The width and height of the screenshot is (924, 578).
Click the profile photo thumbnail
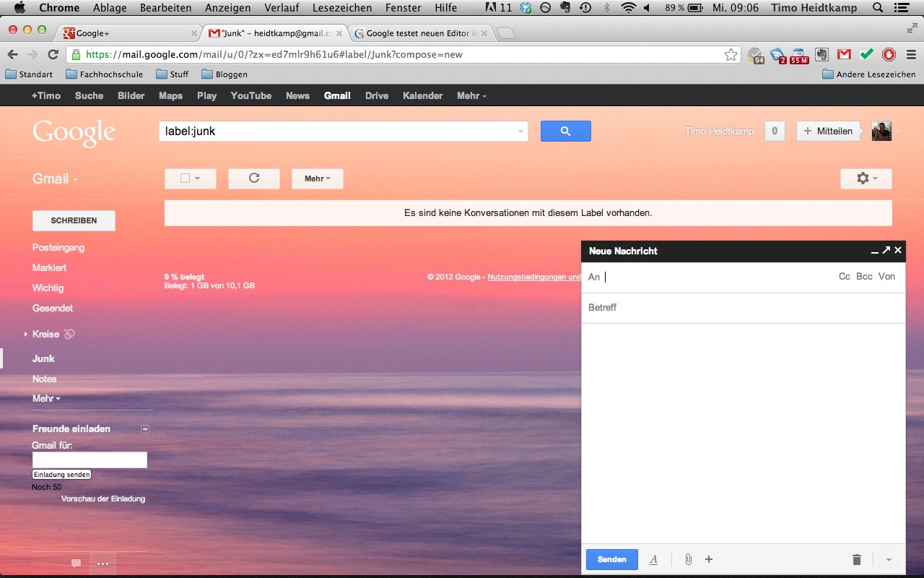pyautogui.click(x=881, y=131)
